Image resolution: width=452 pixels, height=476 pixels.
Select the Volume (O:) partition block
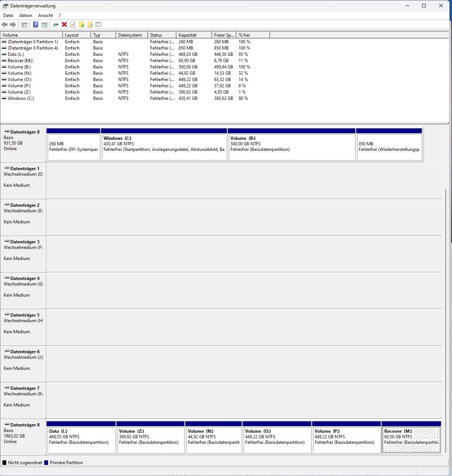point(277,437)
